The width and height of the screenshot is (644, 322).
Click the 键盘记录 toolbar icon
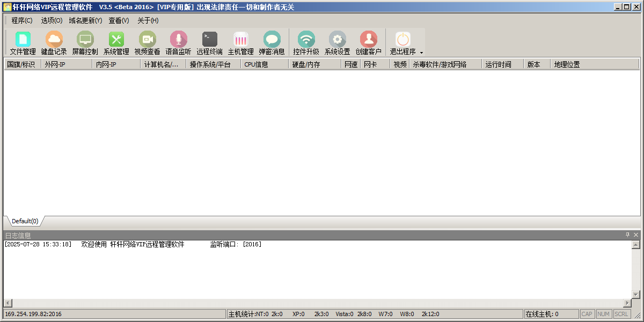click(x=54, y=43)
